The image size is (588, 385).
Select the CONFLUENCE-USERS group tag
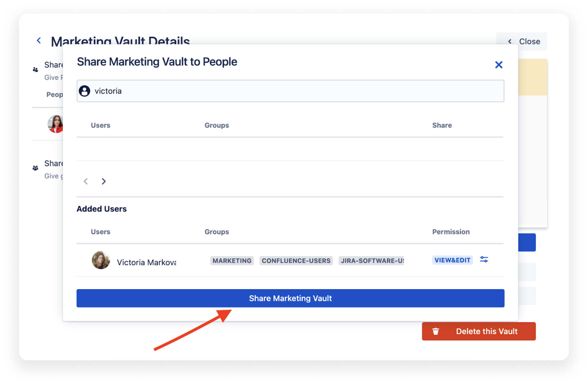[296, 261]
